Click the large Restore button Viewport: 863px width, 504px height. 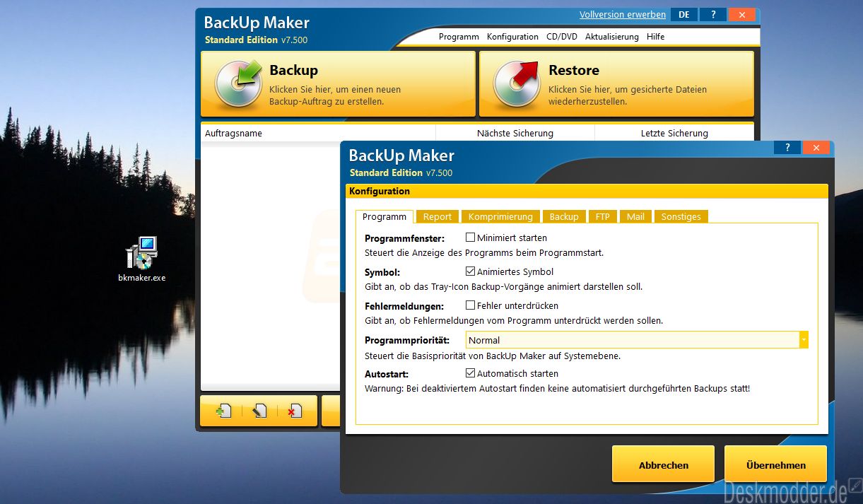click(616, 83)
